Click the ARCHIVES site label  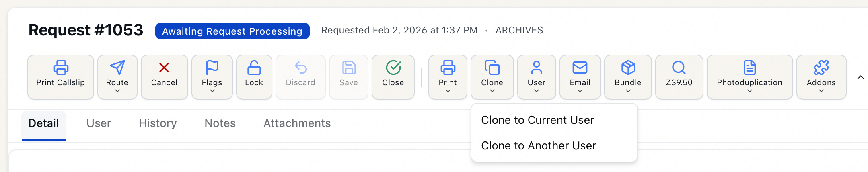coord(519,30)
